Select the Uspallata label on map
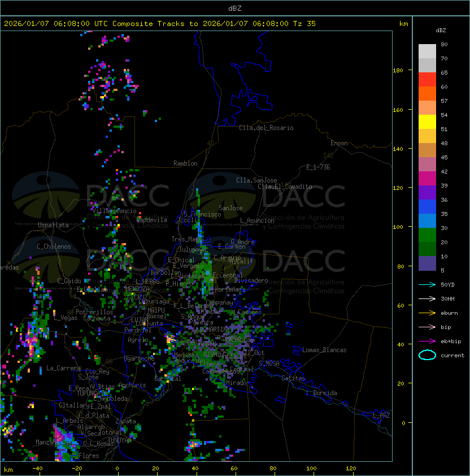 pyautogui.click(x=53, y=225)
